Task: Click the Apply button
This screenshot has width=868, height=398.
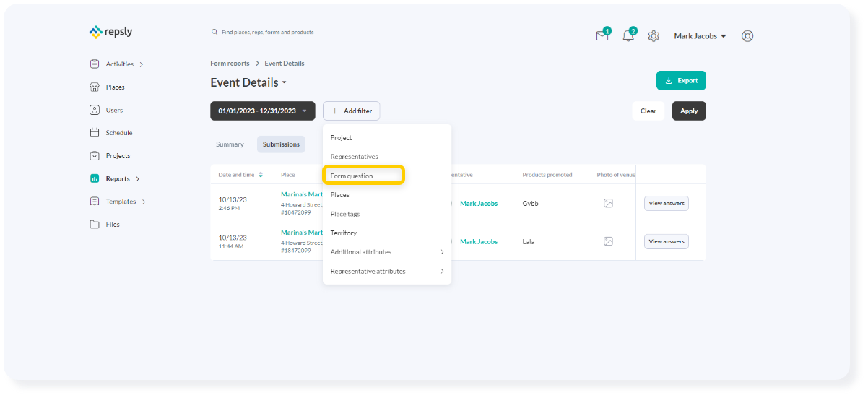Action: 689,111
